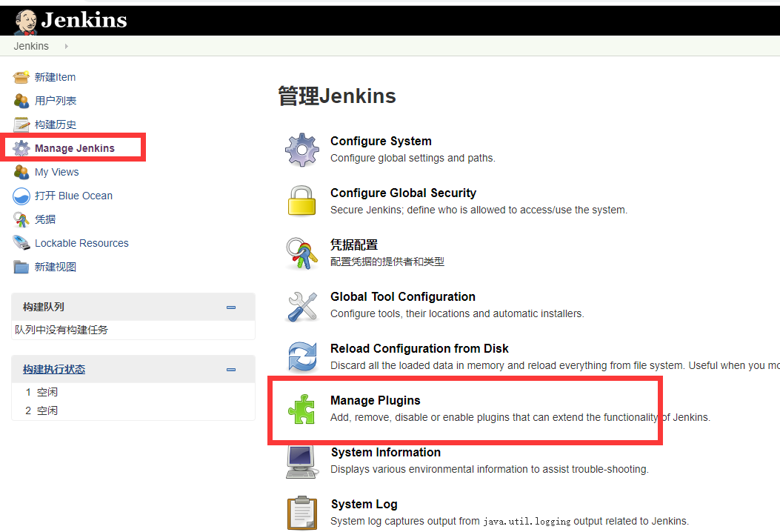780x532 pixels.
Task: Collapse the 构建队列 panel
Action: pos(231,307)
